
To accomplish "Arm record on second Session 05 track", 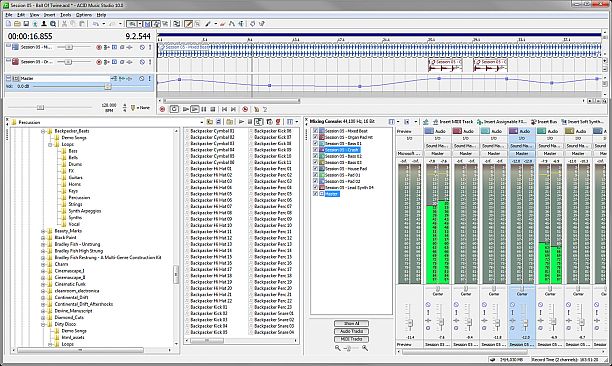I will pyautogui.click(x=99, y=62).
